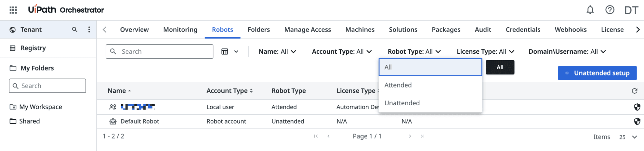Image resolution: width=644 pixels, height=151 pixels.
Task: Select Unattended in Robot Type list
Action: point(430,103)
